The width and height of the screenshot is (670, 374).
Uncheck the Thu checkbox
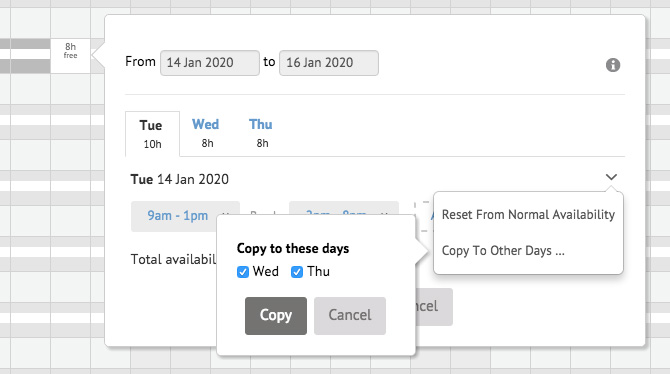[x=297, y=272]
